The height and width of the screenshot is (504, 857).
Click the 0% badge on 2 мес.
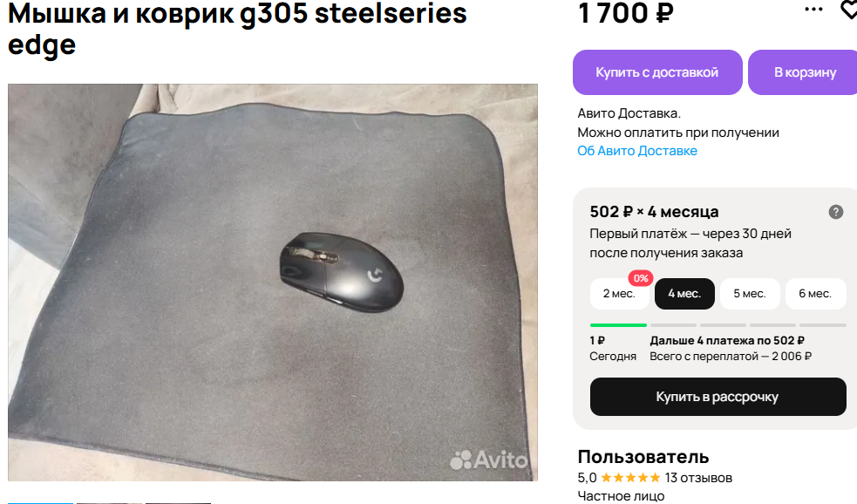[x=641, y=278]
